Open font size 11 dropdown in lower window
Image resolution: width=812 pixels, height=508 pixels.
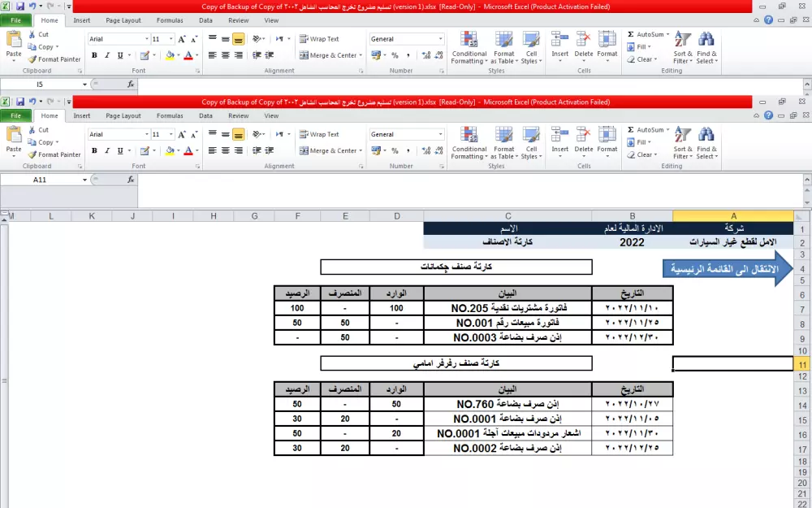(x=171, y=134)
